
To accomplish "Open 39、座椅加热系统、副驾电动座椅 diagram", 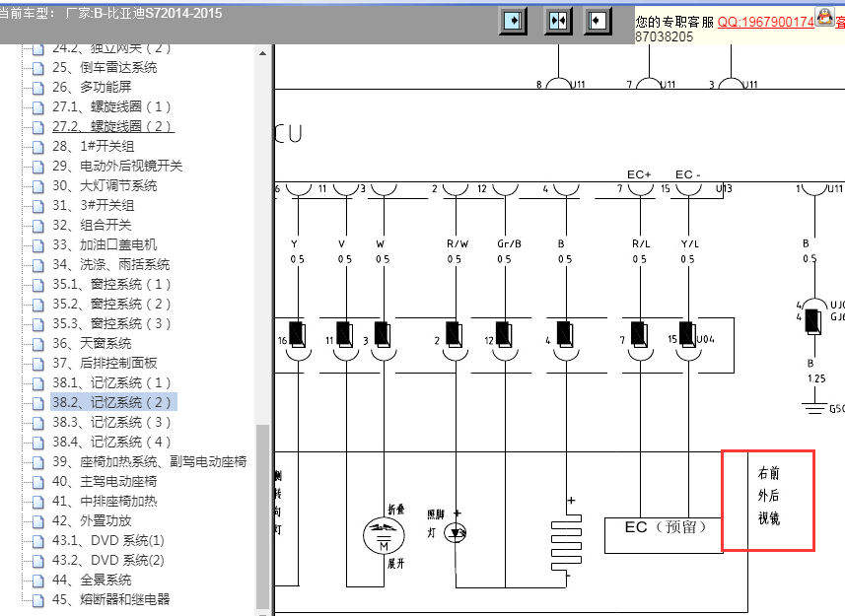I will [149, 461].
